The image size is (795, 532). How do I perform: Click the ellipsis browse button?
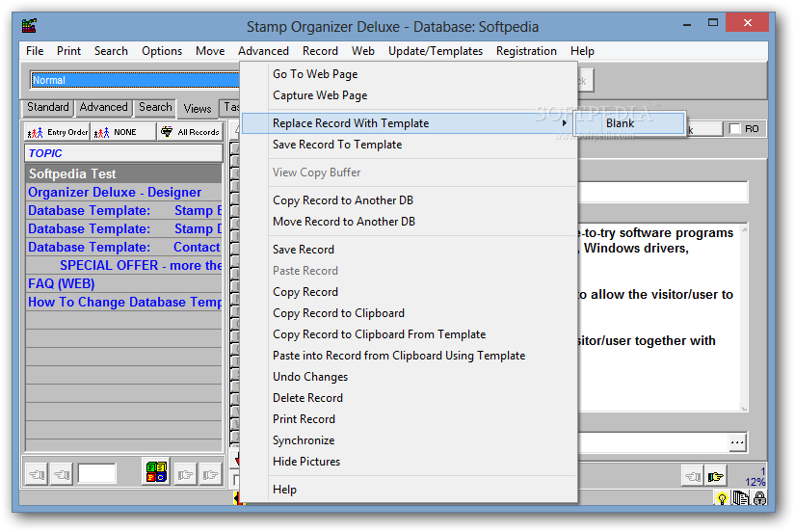click(x=737, y=442)
